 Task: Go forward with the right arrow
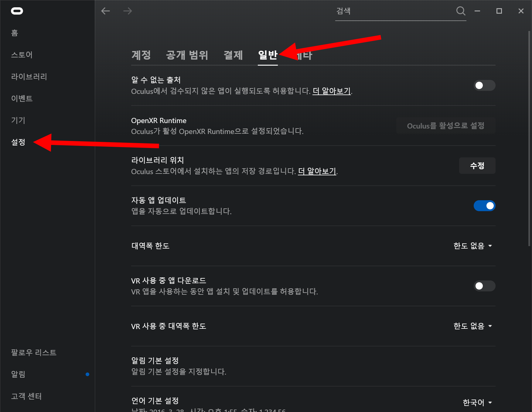128,11
